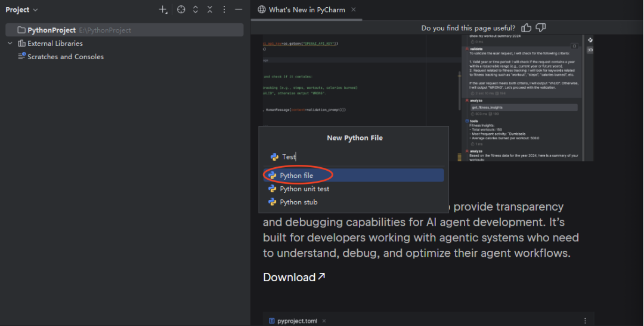644x326 pixels.
Task: Click the Select Opened File target icon
Action: (181, 10)
